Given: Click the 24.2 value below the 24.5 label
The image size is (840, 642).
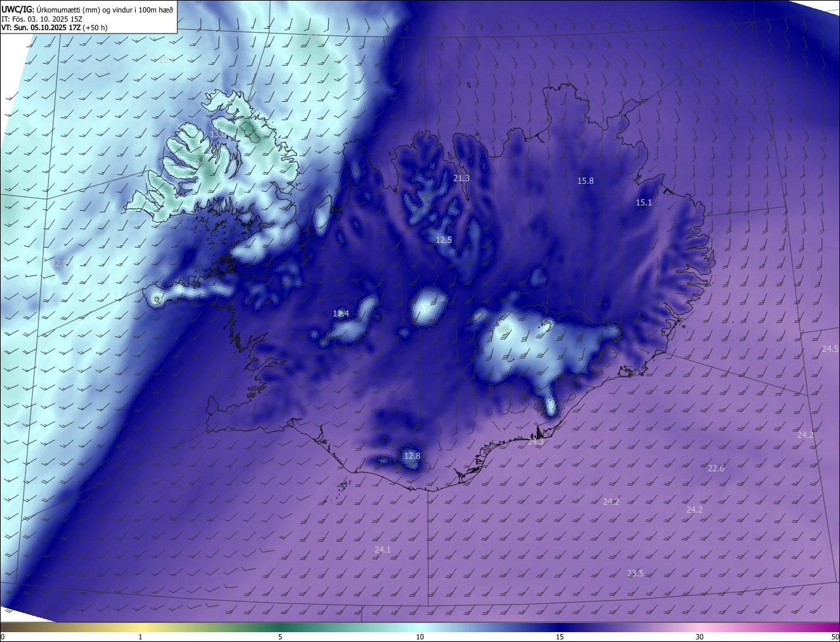Looking at the screenshot, I should pos(805,435).
